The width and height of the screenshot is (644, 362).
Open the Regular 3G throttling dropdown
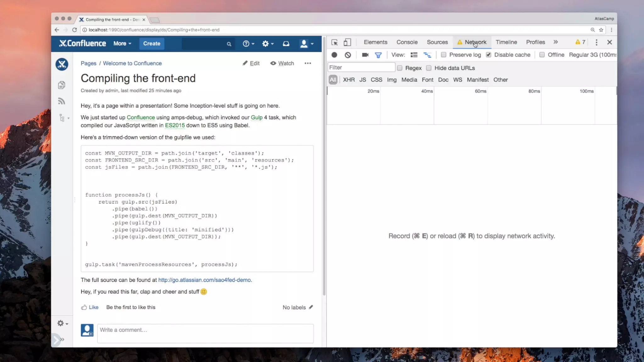click(592, 55)
